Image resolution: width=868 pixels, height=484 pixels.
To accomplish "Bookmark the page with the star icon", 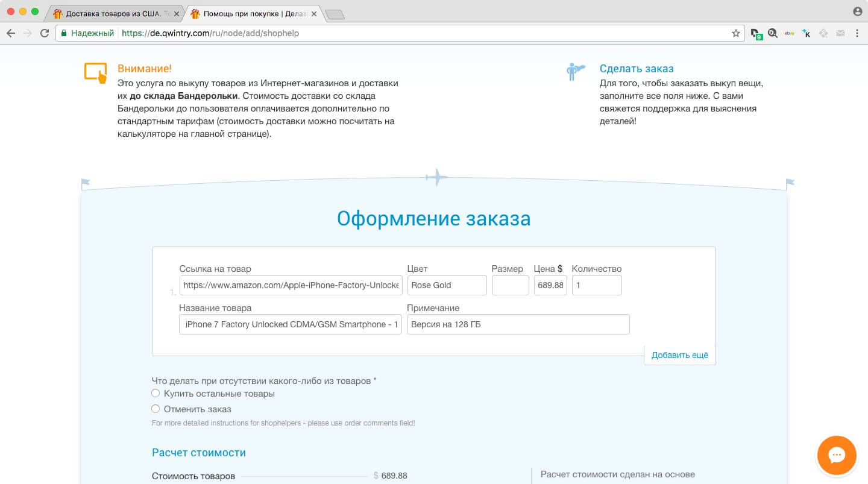I will pyautogui.click(x=736, y=34).
